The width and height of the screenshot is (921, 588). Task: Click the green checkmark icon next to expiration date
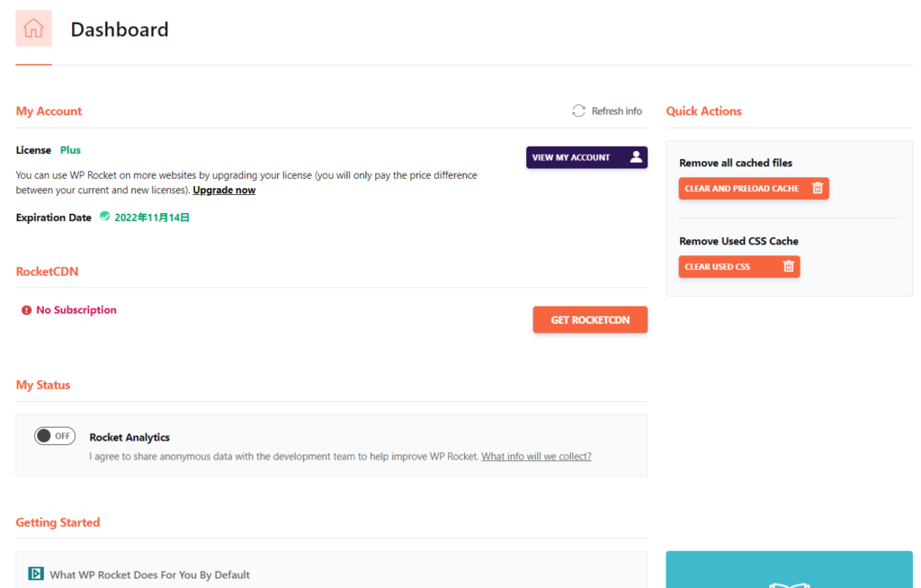pos(105,217)
